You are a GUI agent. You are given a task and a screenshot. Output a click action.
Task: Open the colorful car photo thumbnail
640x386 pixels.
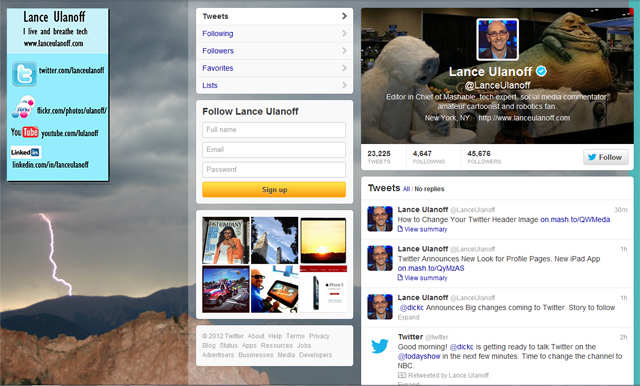click(226, 289)
